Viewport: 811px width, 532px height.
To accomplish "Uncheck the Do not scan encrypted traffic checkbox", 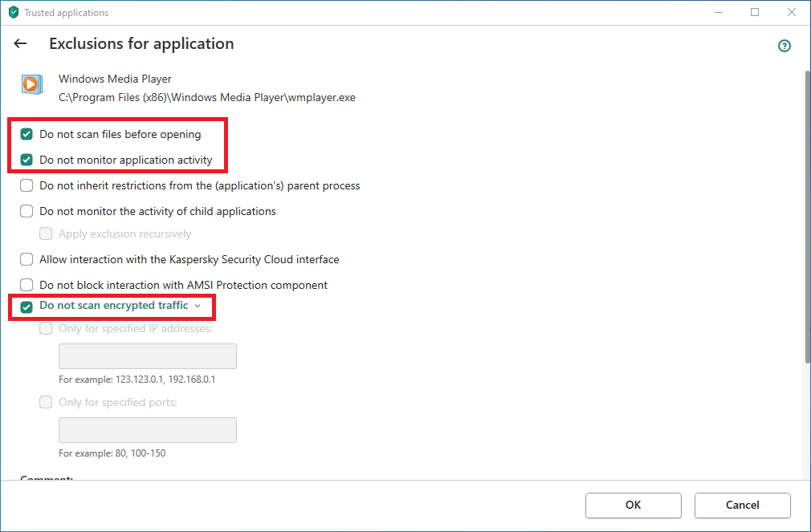I will (x=26, y=307).
